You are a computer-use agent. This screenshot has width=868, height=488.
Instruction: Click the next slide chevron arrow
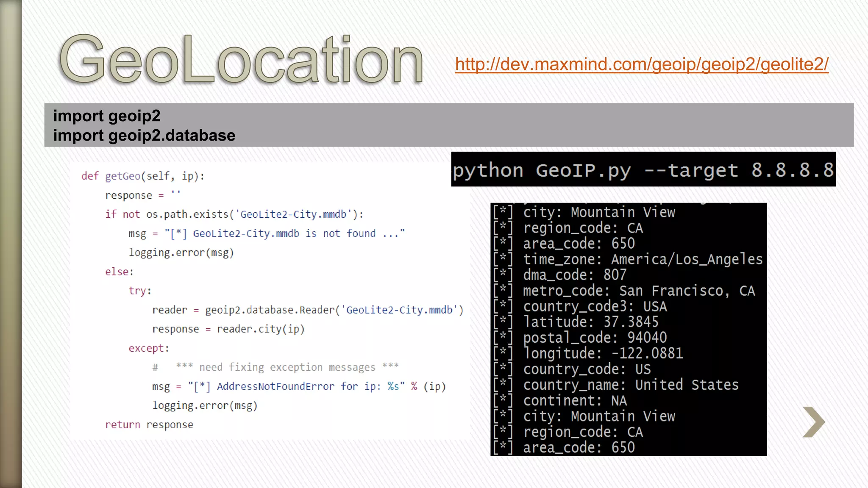[x=814, y=422]
